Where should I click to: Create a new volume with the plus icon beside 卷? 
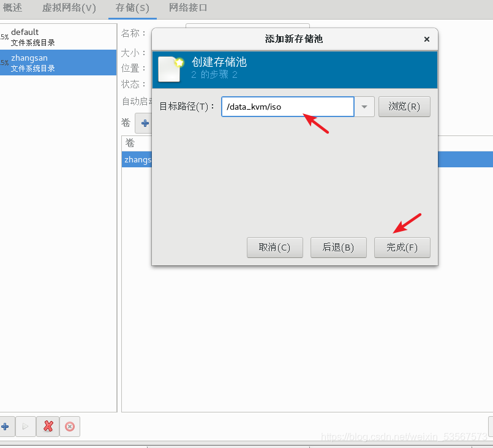[x=145, y=123]
